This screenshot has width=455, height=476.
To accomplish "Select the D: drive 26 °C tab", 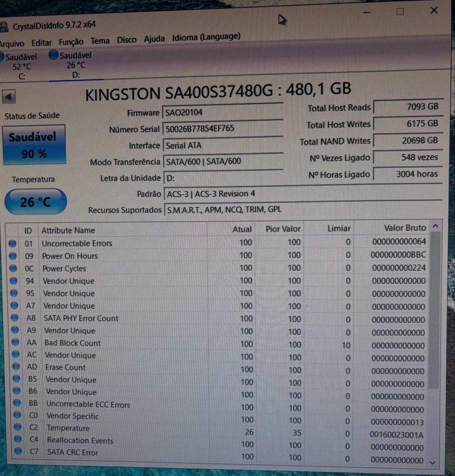I will coord(75,65).
